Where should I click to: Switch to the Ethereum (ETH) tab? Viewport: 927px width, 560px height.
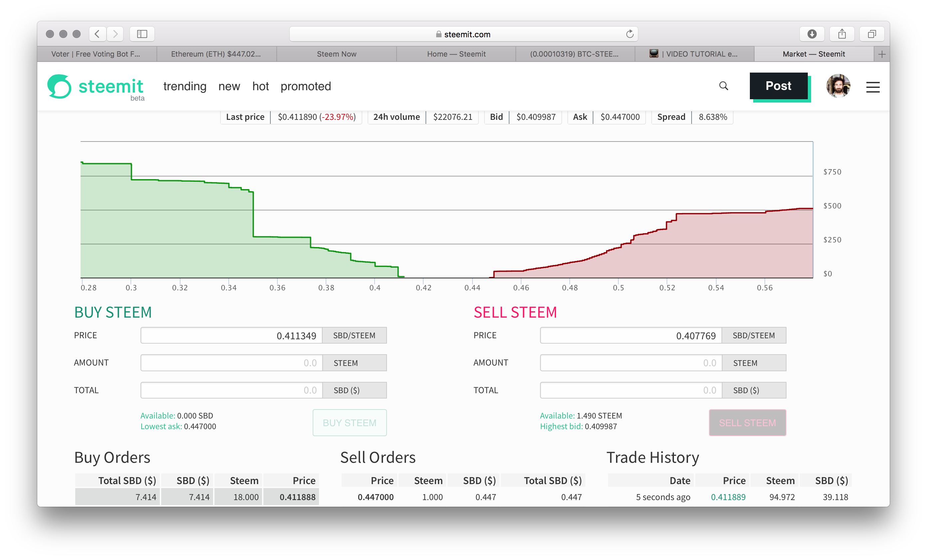point(216,54)
